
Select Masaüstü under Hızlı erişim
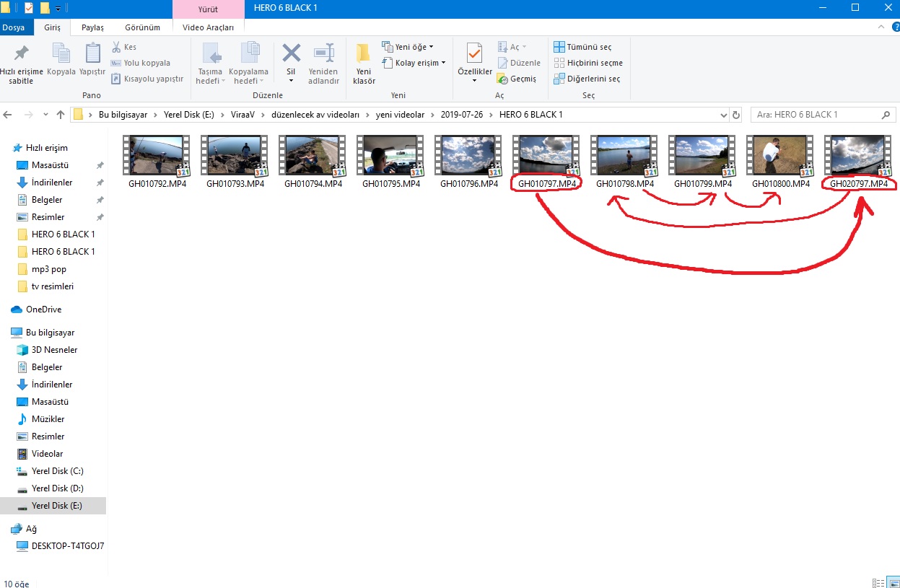(x=48, y=165)
